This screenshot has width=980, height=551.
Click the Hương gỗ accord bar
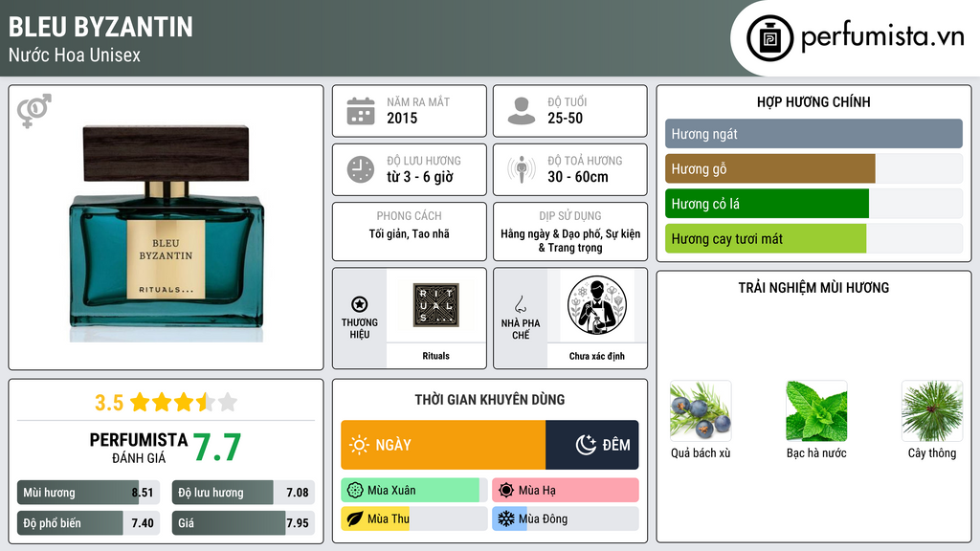click(813, 168)
